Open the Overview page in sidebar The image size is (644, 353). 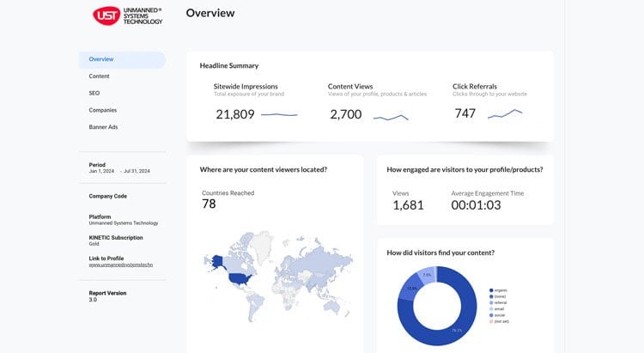click(123, 59)
